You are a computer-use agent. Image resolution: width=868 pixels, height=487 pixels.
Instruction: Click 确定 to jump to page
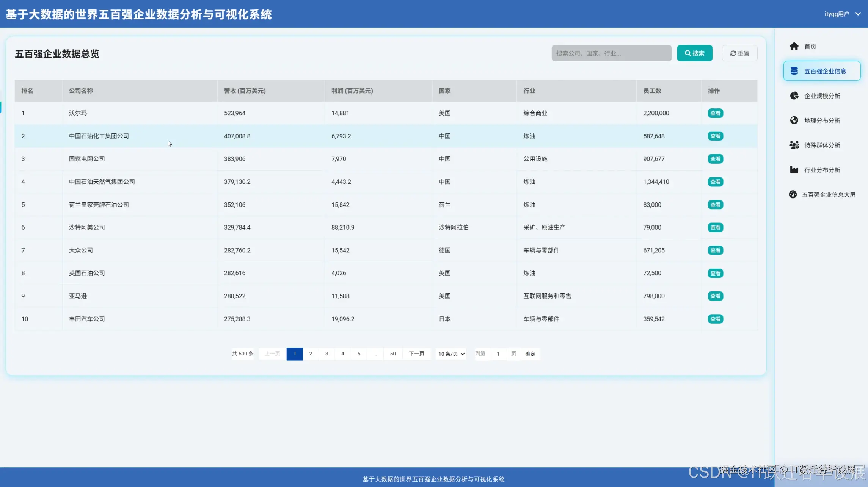pyautogui.click(x=530, y=354)
